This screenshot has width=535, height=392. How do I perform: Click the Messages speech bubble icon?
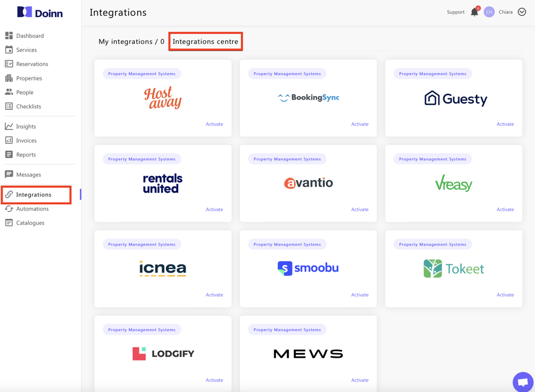[9, 175]
